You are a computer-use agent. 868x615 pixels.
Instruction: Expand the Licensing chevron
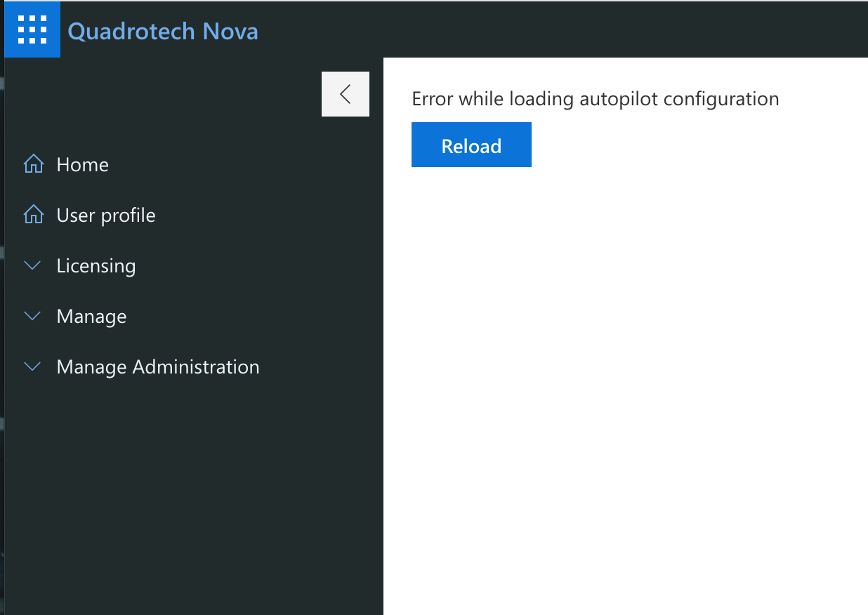coord(33,265)
